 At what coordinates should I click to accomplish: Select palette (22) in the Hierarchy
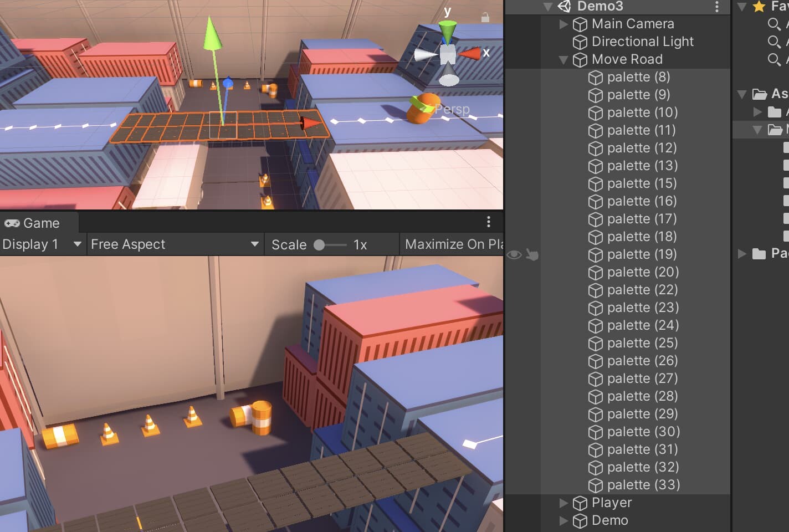pos(643,290)
